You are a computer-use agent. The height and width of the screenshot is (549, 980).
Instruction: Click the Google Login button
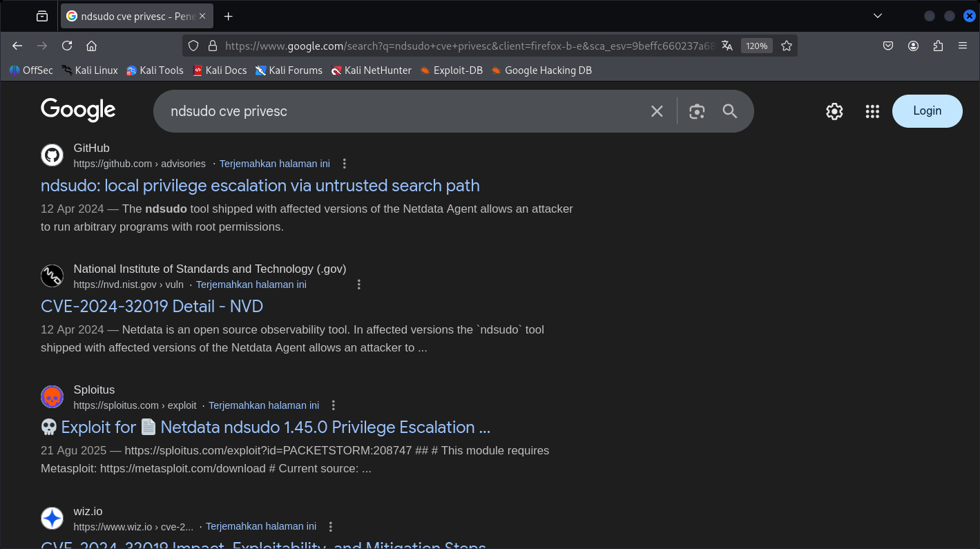(927, 111)
